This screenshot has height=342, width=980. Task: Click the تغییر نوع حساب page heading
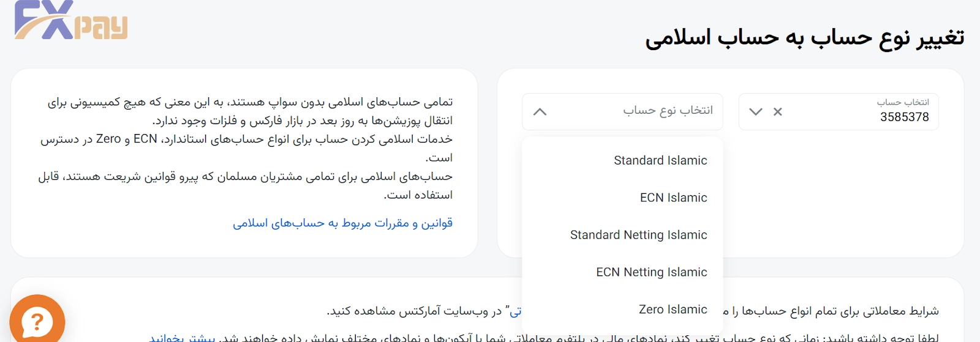tap(804, 38)
